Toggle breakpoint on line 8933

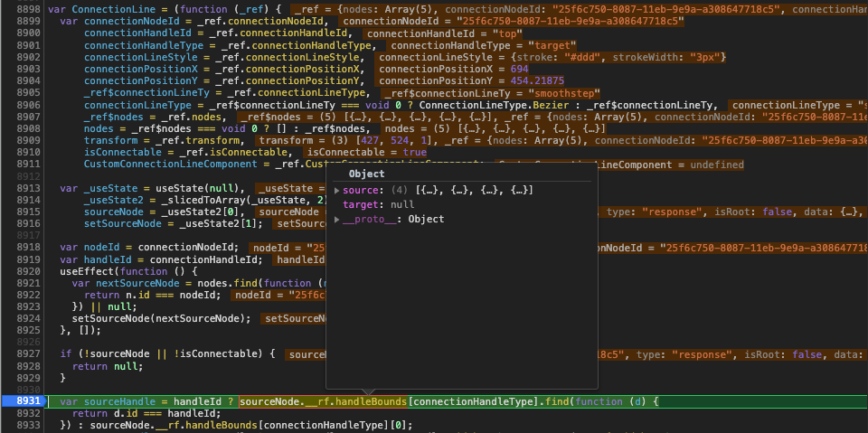[28, 426]
